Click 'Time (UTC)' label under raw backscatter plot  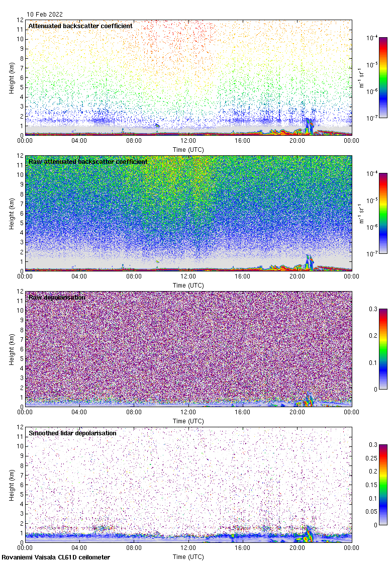(x=188, y=286)
